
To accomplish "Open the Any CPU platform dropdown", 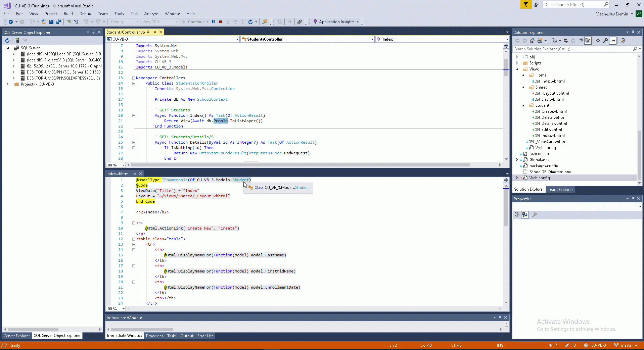I will click(x=160, y=22).
